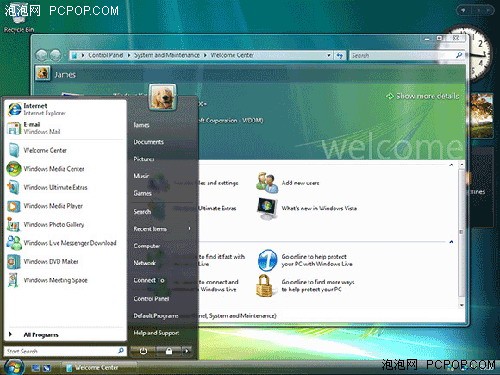Image resolution: width=500 pixels, height=375 pixels.
Task: Open Default Programs from Start menu
Action: (156, 316)
